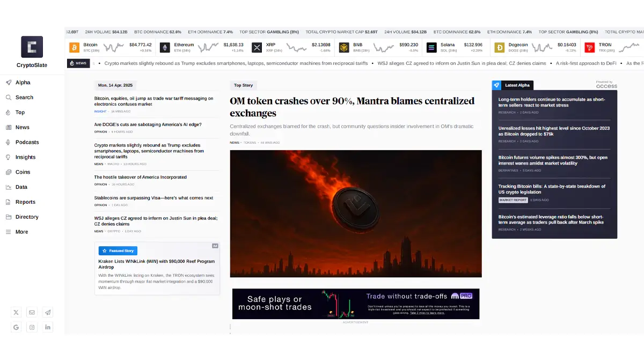Click the XRP ticker coin icon
This screenshot has height=362, width=644.
[x=257, y=48]
